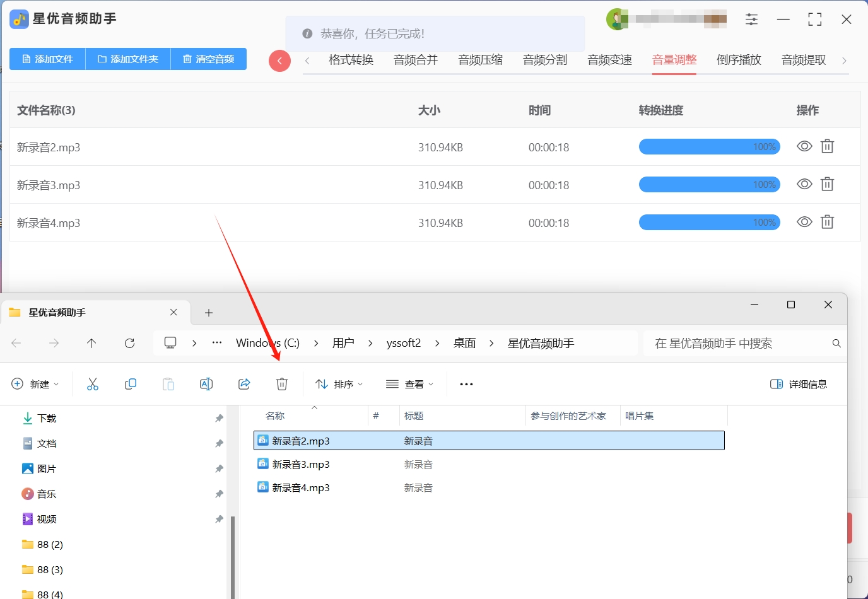
Task: Click the Copy icon in Explorer toolbar
Action: pyautogui.click(x=131, y=384)
